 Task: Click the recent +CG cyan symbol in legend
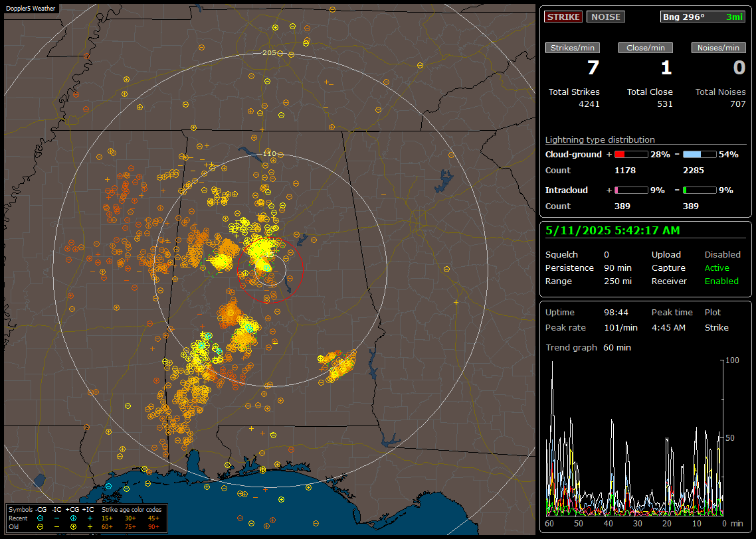tap(73, 518)
